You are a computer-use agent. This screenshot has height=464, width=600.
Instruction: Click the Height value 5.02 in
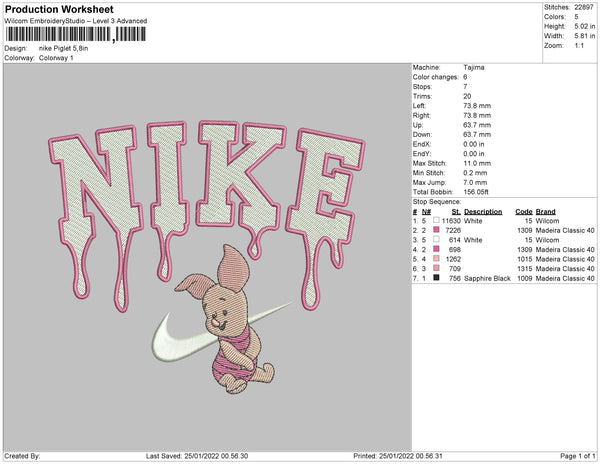(x=584, y=26)
